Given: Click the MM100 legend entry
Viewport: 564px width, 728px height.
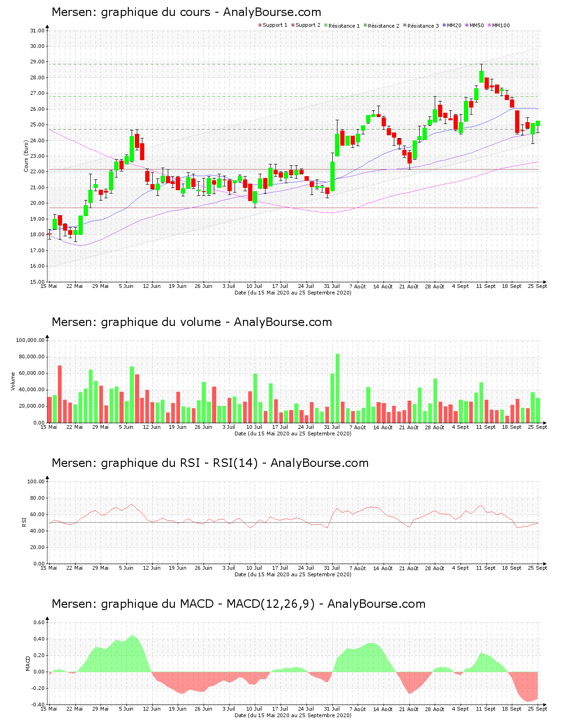Looking at the screenshot, I should coord(498,25).
